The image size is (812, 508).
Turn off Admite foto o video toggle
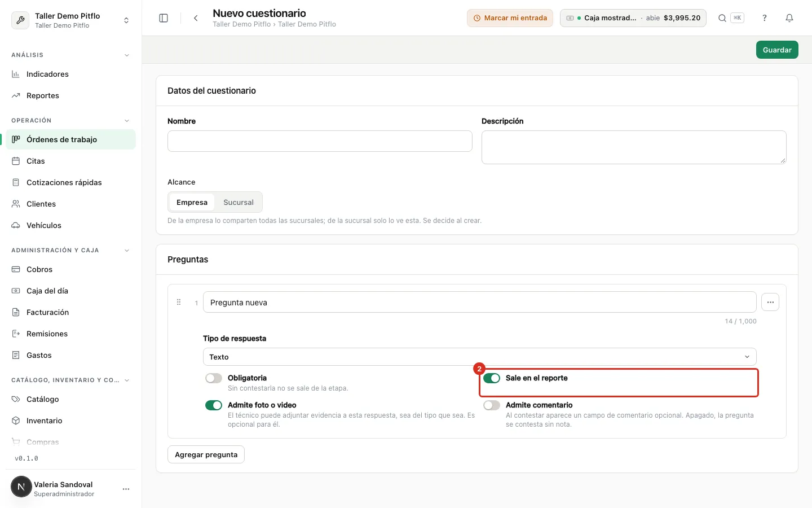(x=214, y=405)
